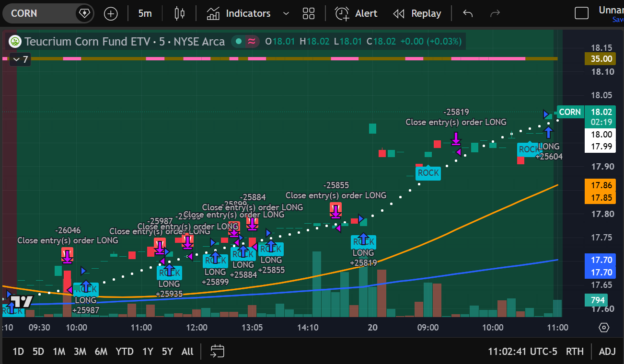Start bar Replay mode
Viewport: 624px width, 364px height.
tap(417, 13)
